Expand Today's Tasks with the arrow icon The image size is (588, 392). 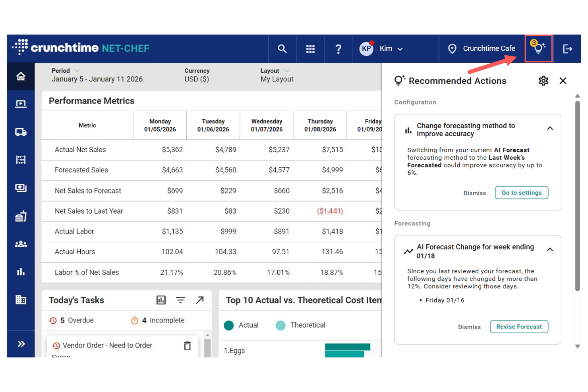pos(200,300)
